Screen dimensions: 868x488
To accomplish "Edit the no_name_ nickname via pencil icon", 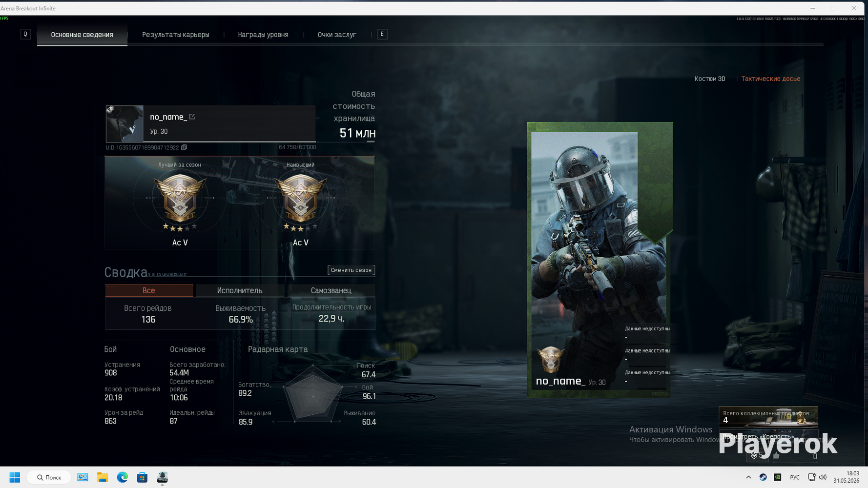I will pos(192,117).
